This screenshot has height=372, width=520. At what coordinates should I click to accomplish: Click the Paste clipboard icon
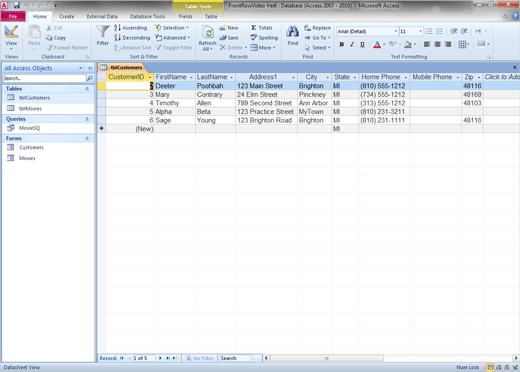tap(34, 32)
